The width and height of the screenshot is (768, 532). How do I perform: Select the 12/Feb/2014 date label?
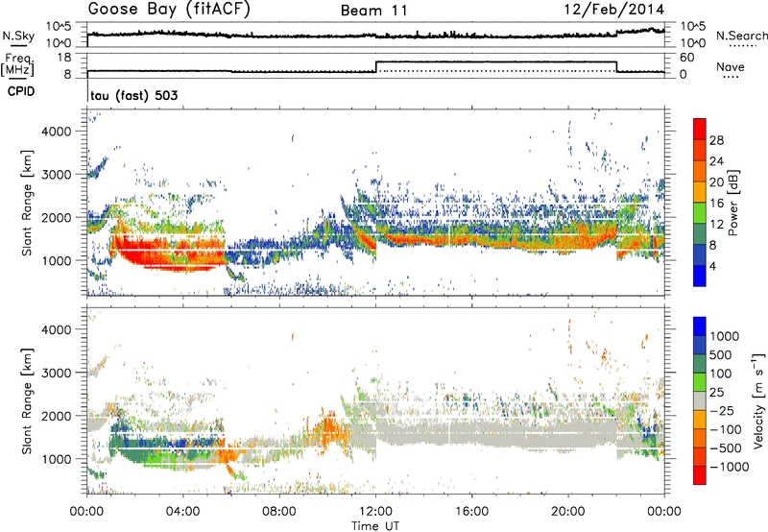(x=614, y=9)
